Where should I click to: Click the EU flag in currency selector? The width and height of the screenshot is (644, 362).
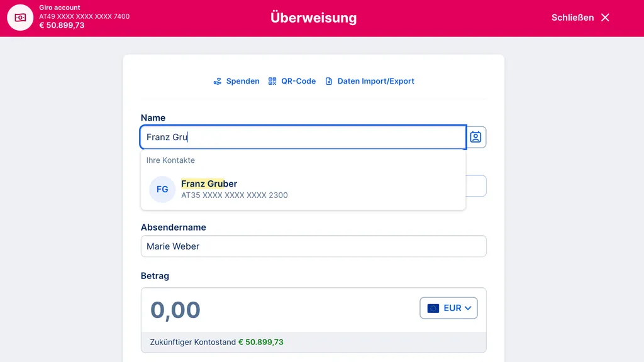(433, 308)
